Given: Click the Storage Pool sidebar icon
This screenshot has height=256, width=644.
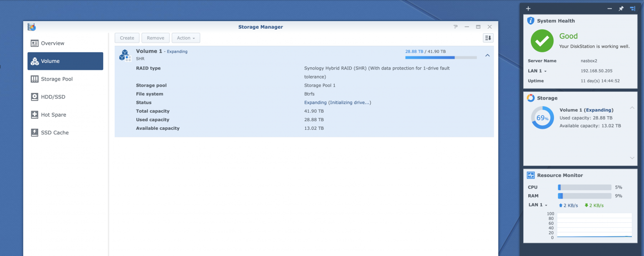Looking at the screenshot, I should coord(35,79).
